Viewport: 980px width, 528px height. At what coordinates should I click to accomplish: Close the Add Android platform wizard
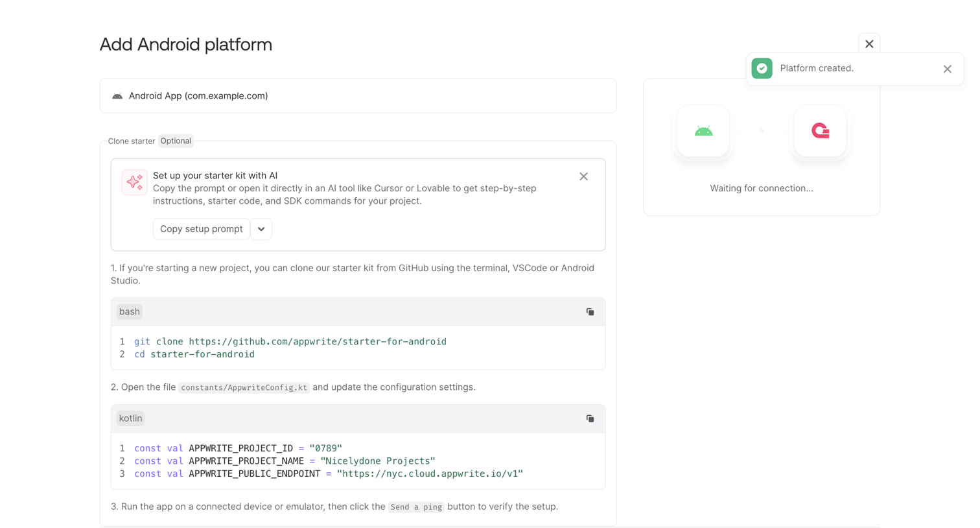pos(869,44)
